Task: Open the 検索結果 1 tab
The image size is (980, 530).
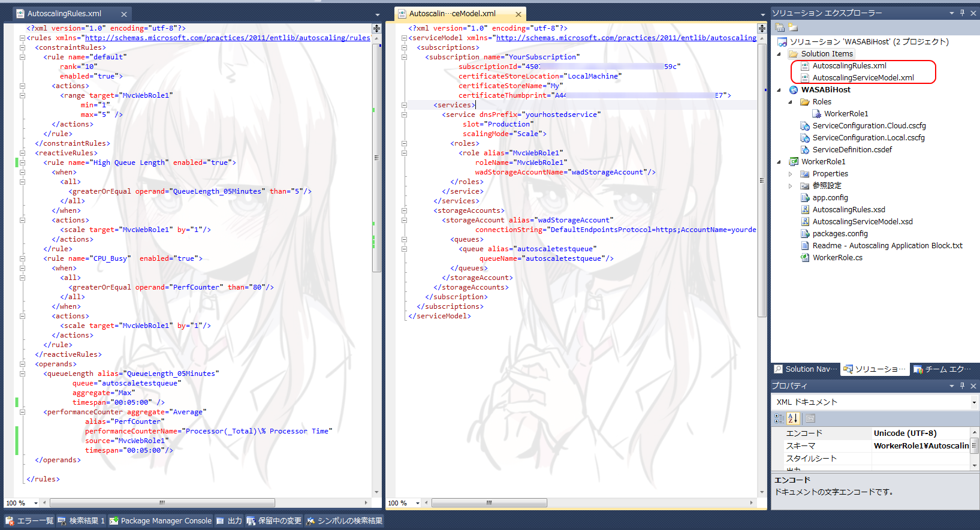Action: coord(82,521)
